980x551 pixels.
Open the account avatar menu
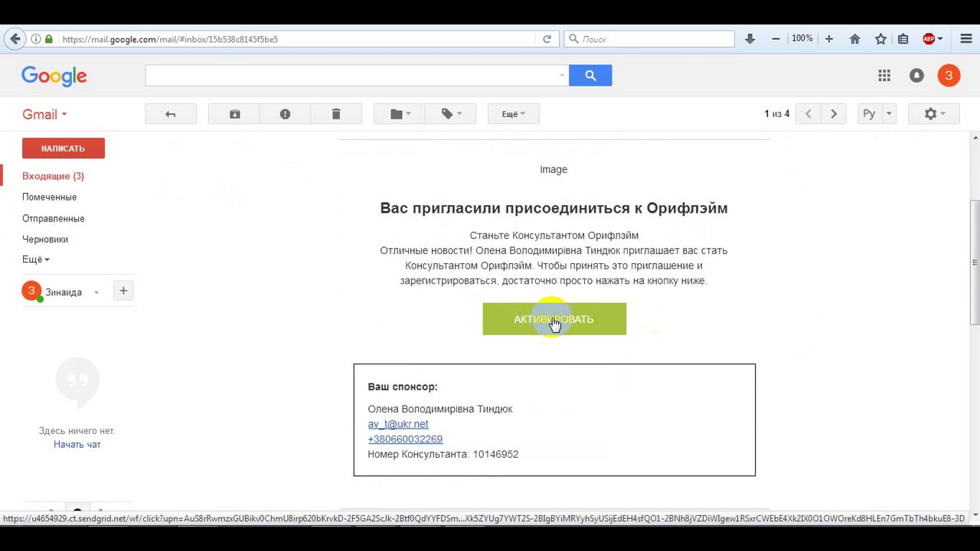[x=949, y=75]
